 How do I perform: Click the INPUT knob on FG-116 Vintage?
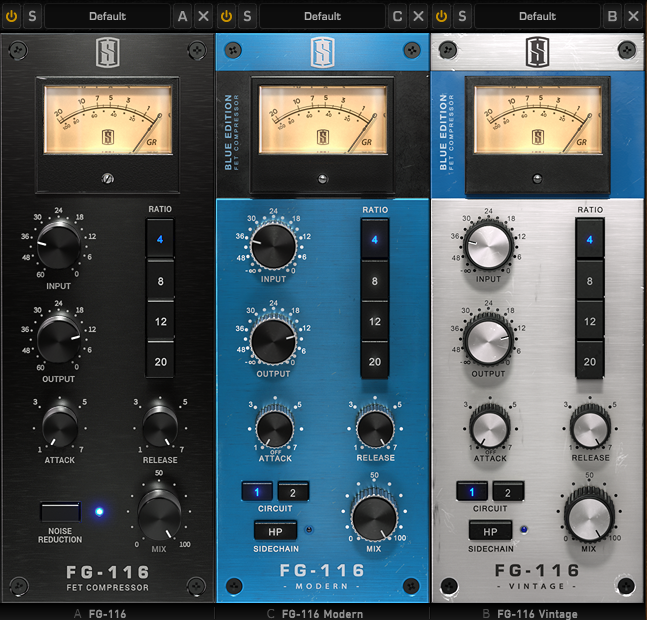488,247
